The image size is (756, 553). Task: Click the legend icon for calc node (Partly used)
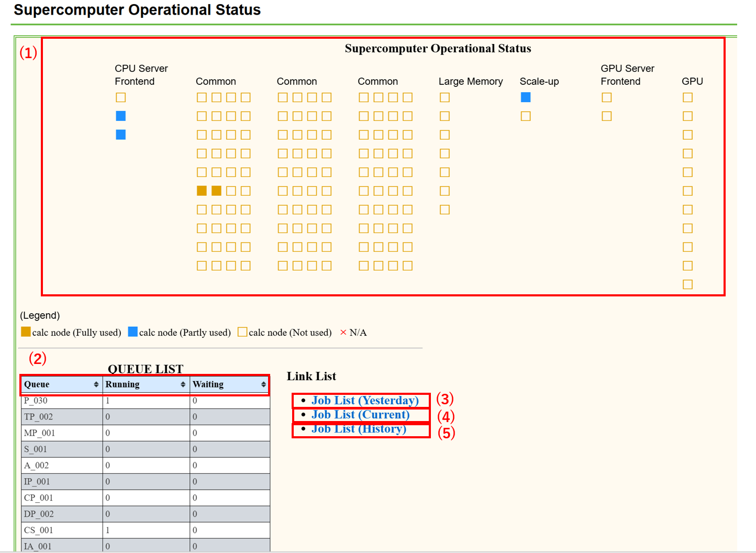coord(133,331)
